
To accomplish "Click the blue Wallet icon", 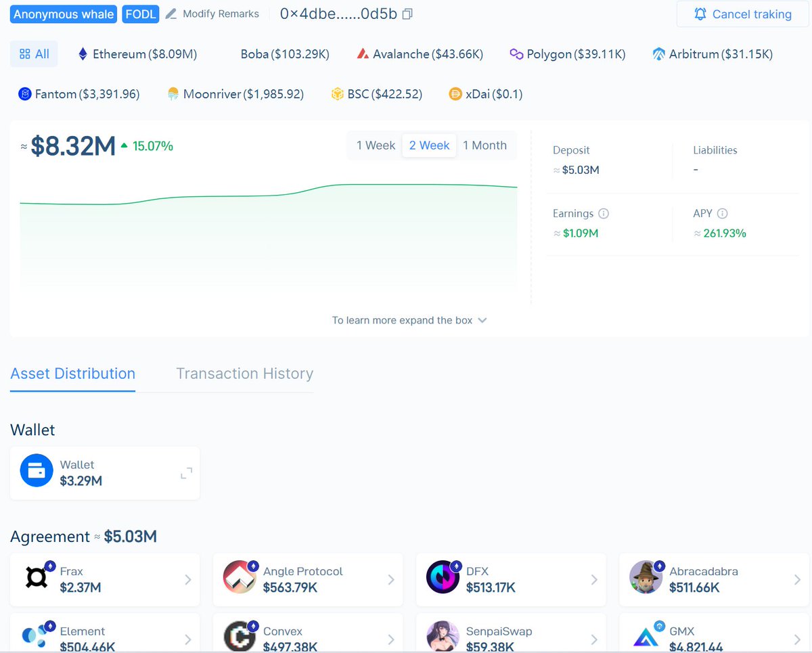I will 37,471.
